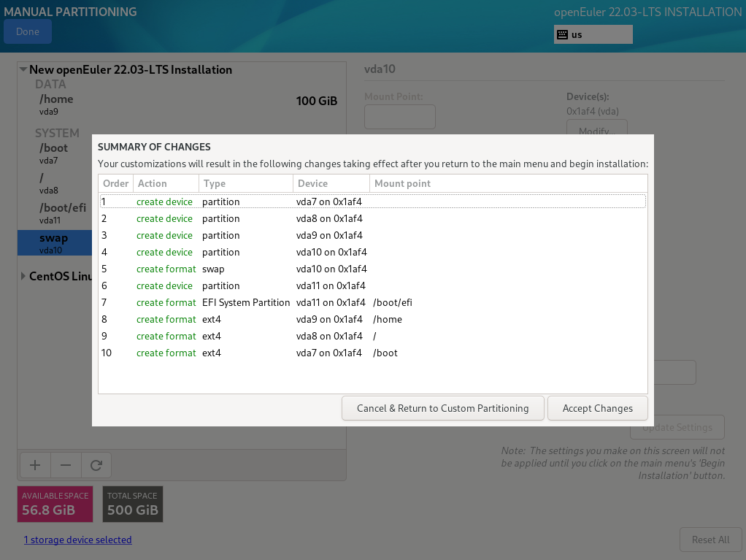Click the Action column header
This screenshot has height=560, width=746.
pos(166,183)
